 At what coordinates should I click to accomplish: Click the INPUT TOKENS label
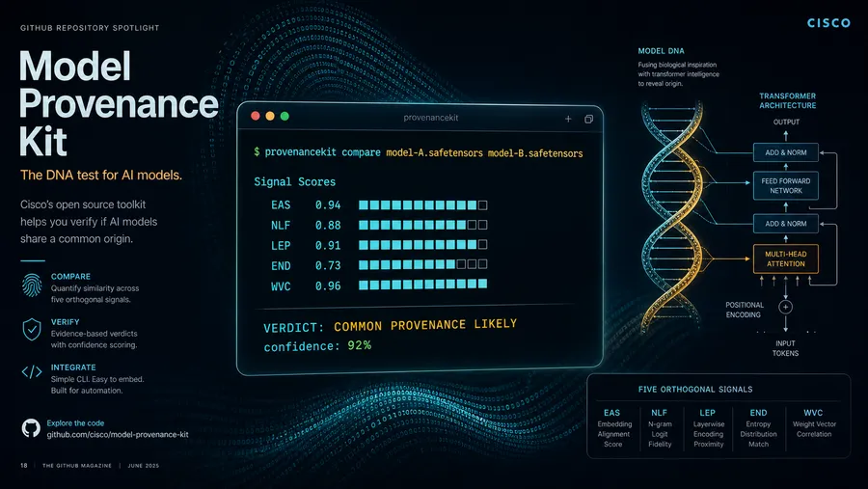[x=785, y=348]
